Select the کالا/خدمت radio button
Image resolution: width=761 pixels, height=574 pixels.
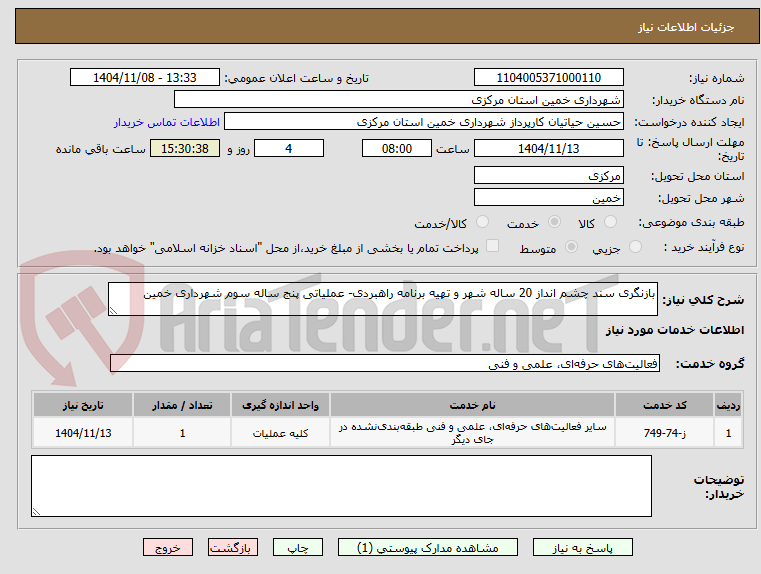(482, 222)
